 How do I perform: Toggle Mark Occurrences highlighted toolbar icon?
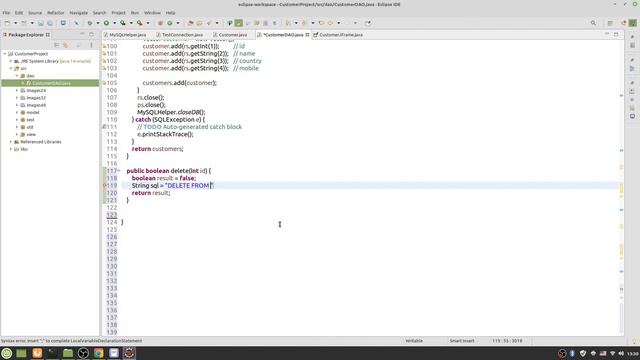coord(239,23)
